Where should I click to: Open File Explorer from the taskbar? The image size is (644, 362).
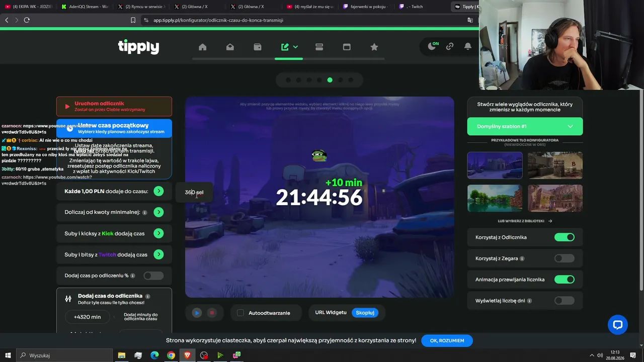122,355
